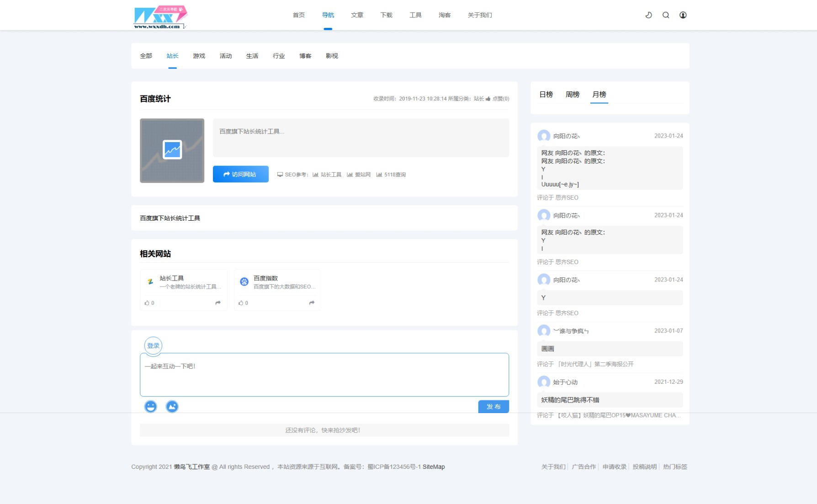This screenshot has width=817, height=504.
Task: Switch to the 日榜 ranking tab
Action: pos(546,95)
